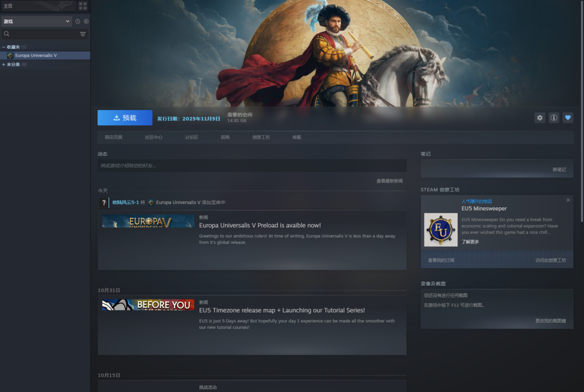Click the recent activity clock icon

pos(77,22)
